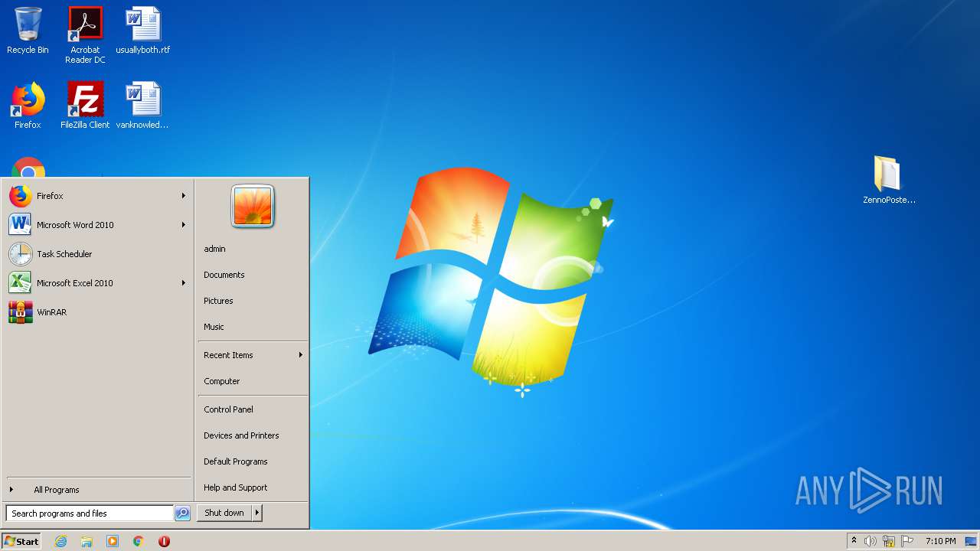This screenshot has height=551, width=980.
Task: Launch Microsoft Excel 2010 from Start menu
Action: tap(98, 283)
